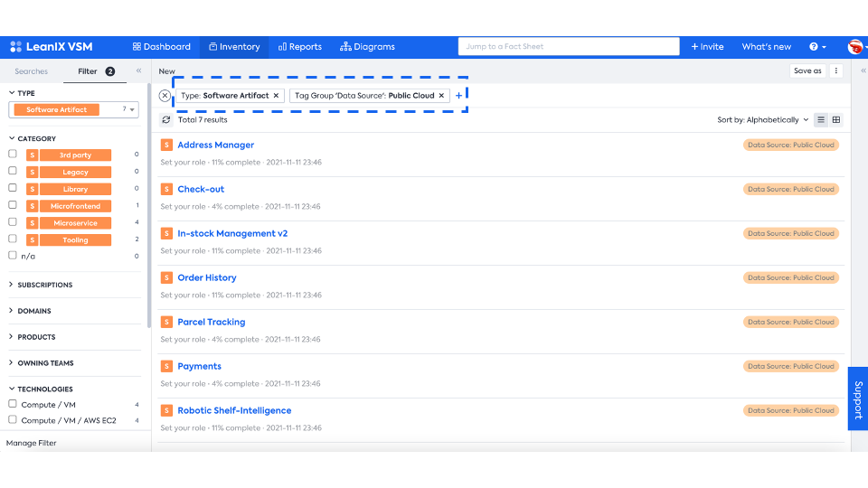Expand the SUBSCRIPTIONS filter section

pos(41,285)
